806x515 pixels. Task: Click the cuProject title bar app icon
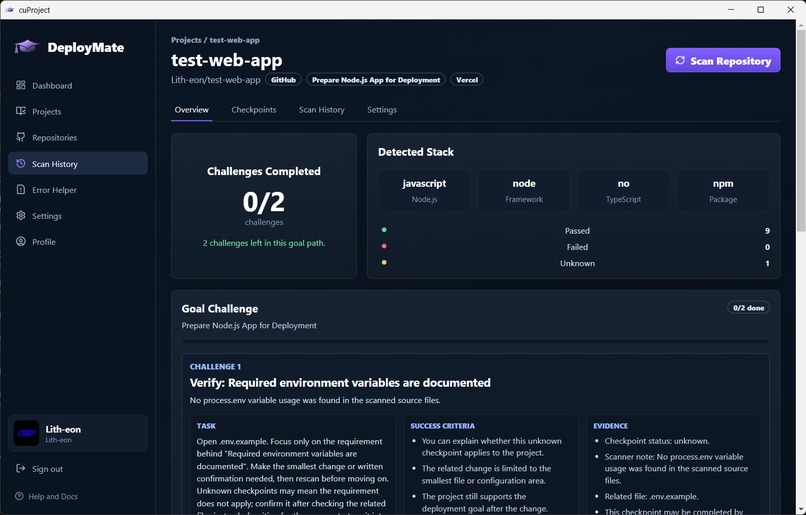[10, 10]
